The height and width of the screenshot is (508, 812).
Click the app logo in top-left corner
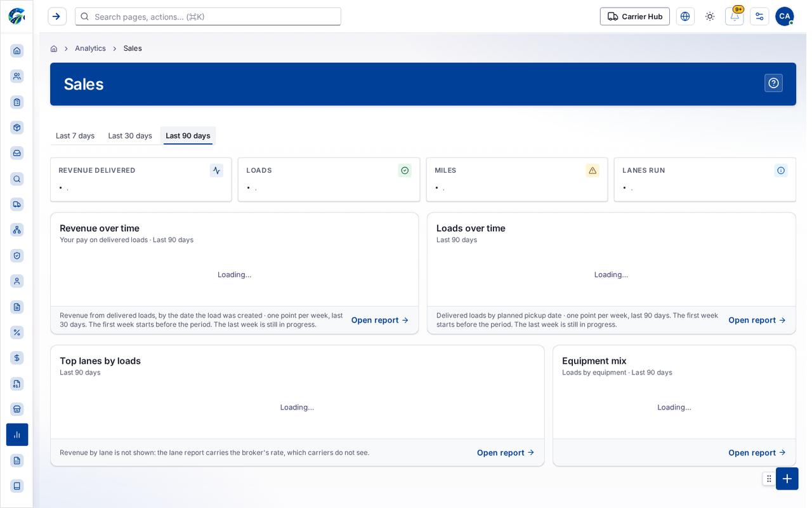pyautogui.click(x=16, y=17)
